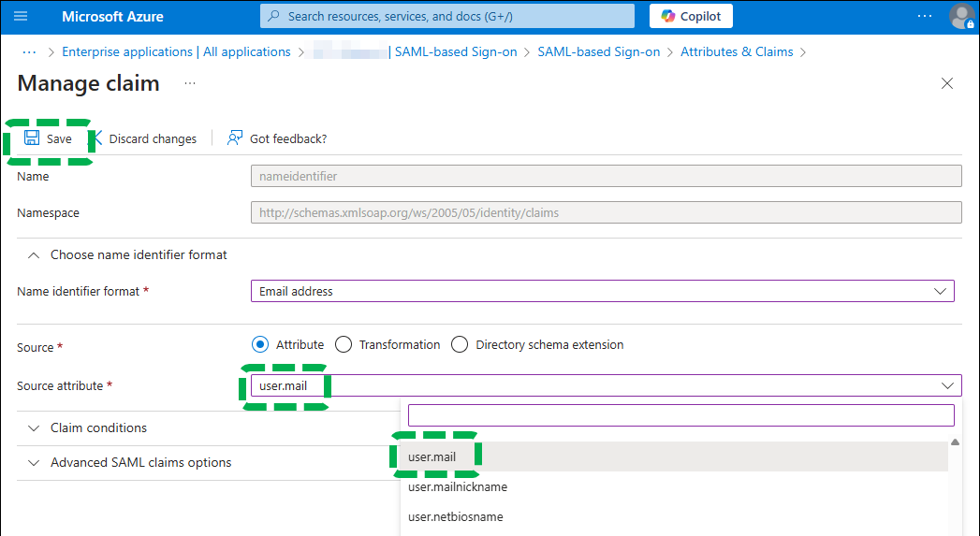Open the Azure portal hamburger menu

point(21,17)
